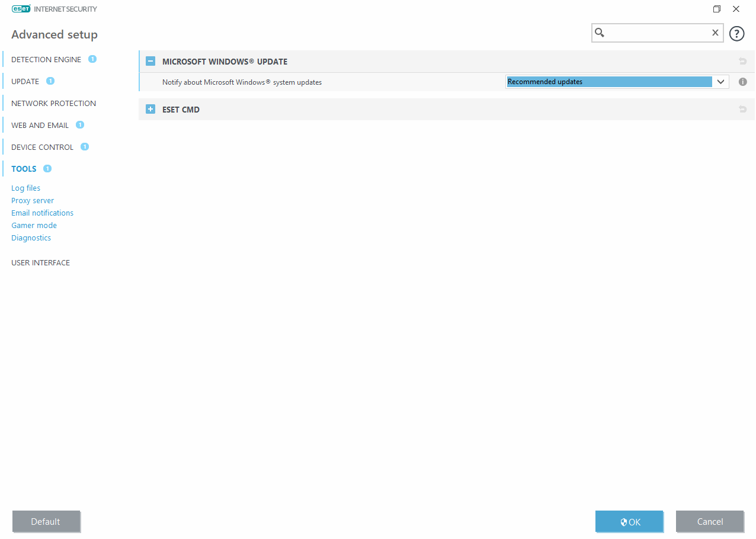Click the Web and Email change badge

pyautogui.click(x=80, y=125)
